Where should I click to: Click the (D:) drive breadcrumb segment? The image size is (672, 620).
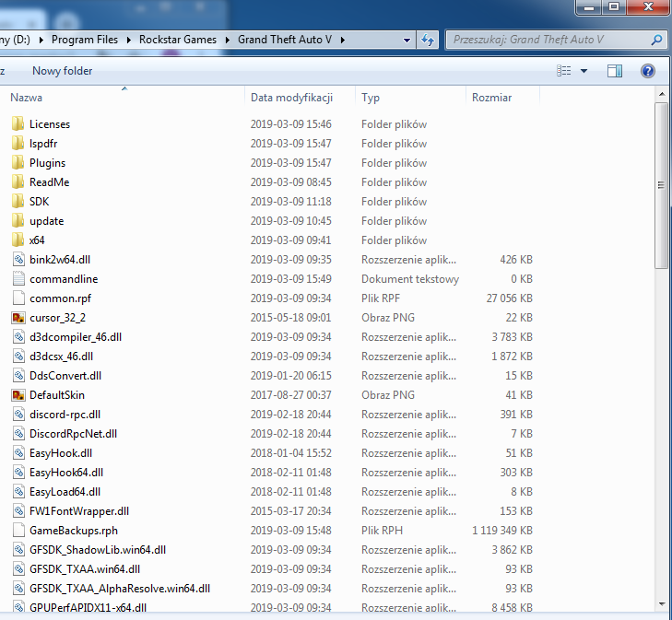click(16, 40)
